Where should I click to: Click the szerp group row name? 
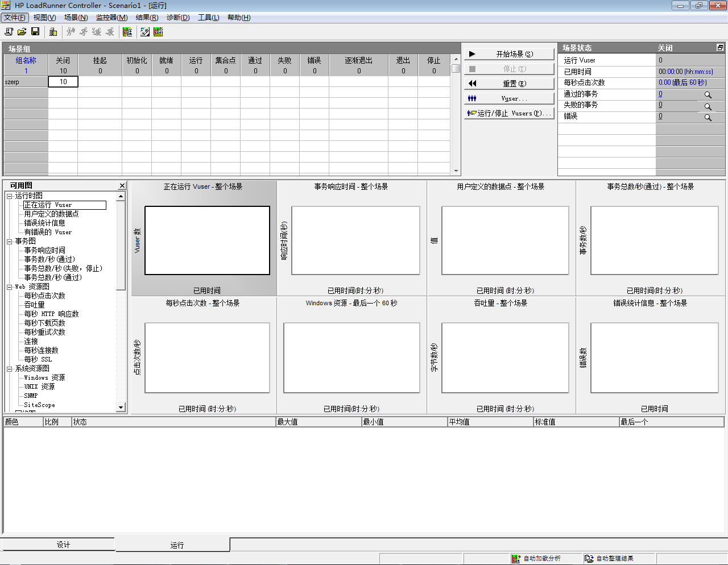26,82
